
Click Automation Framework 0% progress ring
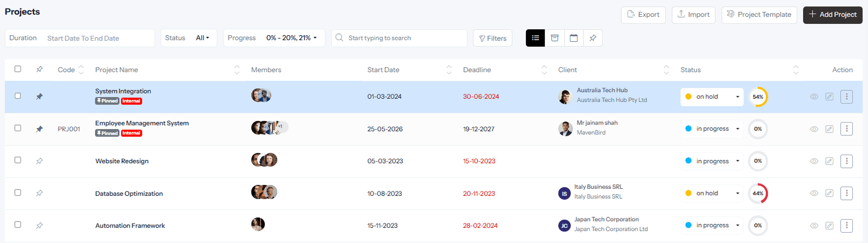click(x=758, y=226)
